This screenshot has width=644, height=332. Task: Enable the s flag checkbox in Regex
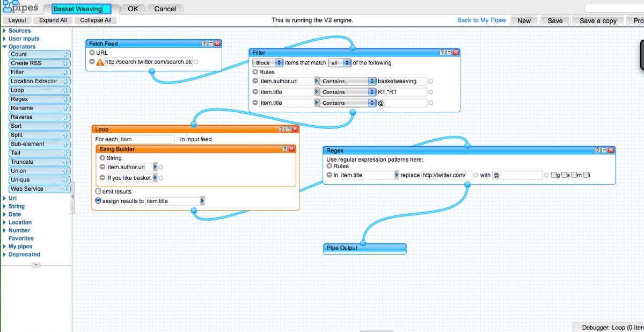565,175
